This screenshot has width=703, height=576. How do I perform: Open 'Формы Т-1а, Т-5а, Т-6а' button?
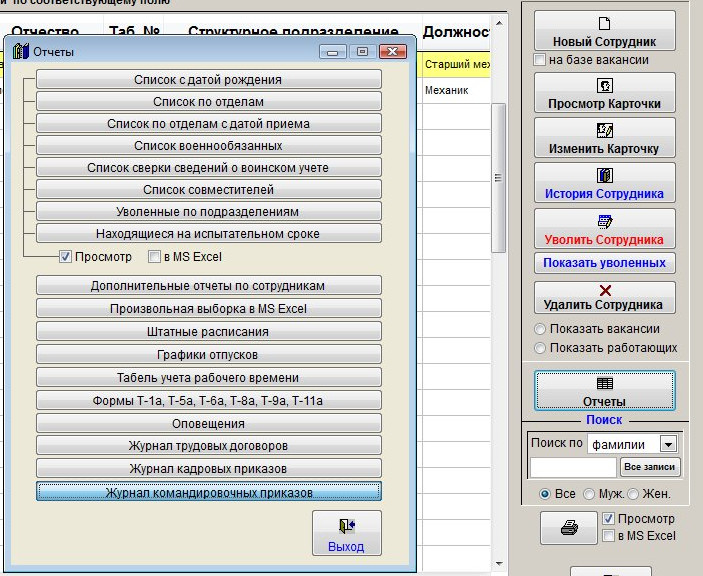point(209,400)
